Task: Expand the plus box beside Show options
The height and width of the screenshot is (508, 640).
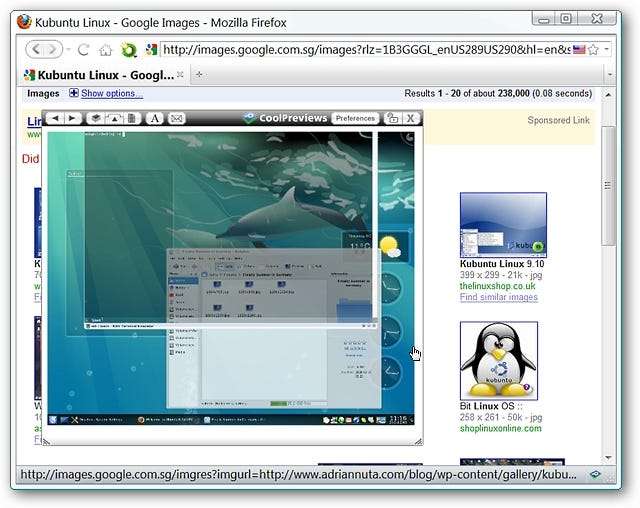Action: (74, 94)
